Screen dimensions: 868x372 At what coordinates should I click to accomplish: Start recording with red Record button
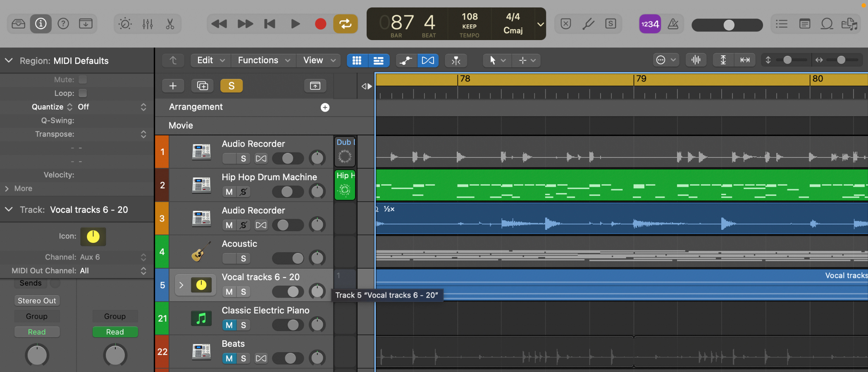coord(320,24)
